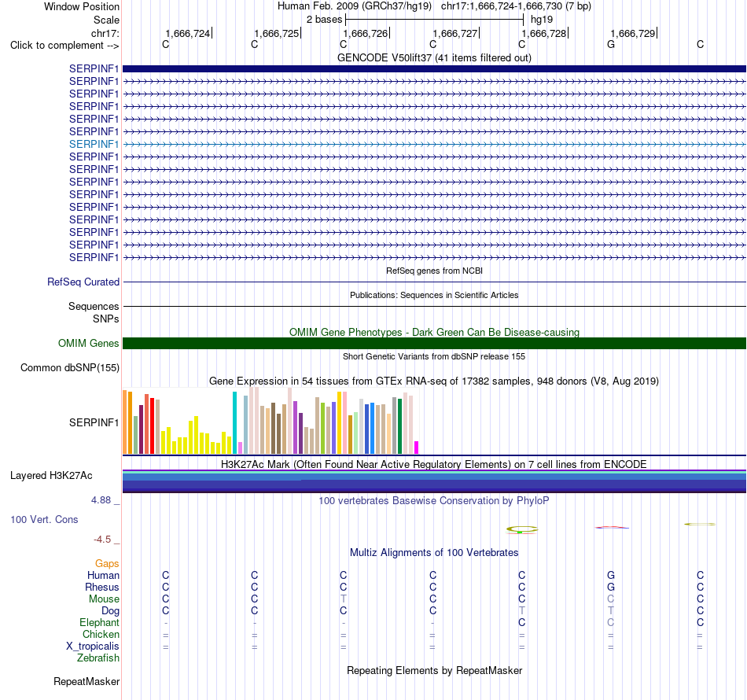
Task: Click the SERPINF1 label beside the GTEx chart
Action: 94,422
